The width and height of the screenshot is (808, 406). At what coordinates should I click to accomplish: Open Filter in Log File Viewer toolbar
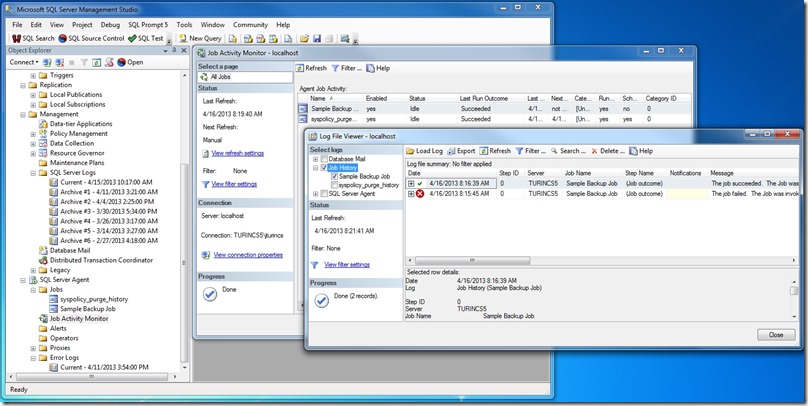click(531, 151)
